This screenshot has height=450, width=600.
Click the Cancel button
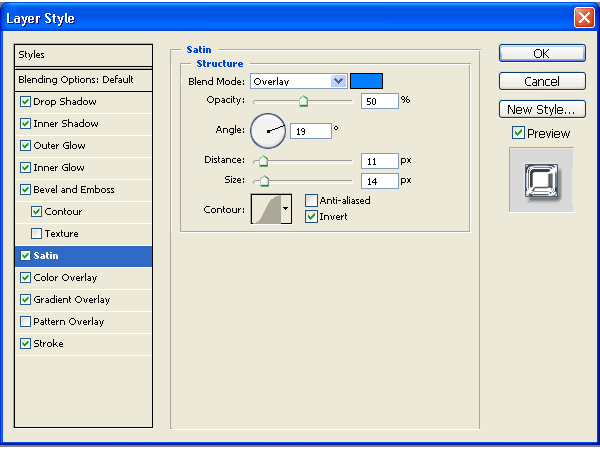tap(542, 81)
